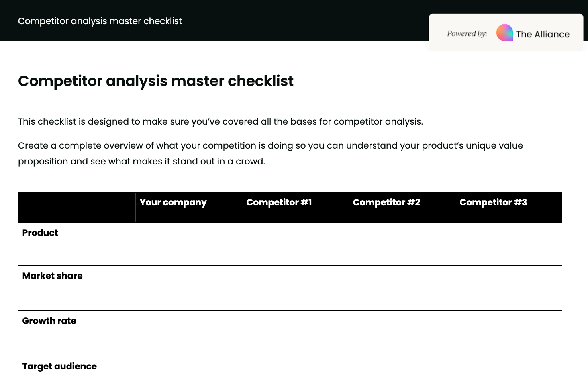
Task: Click the 'Market share' row label
Action: 53,276
